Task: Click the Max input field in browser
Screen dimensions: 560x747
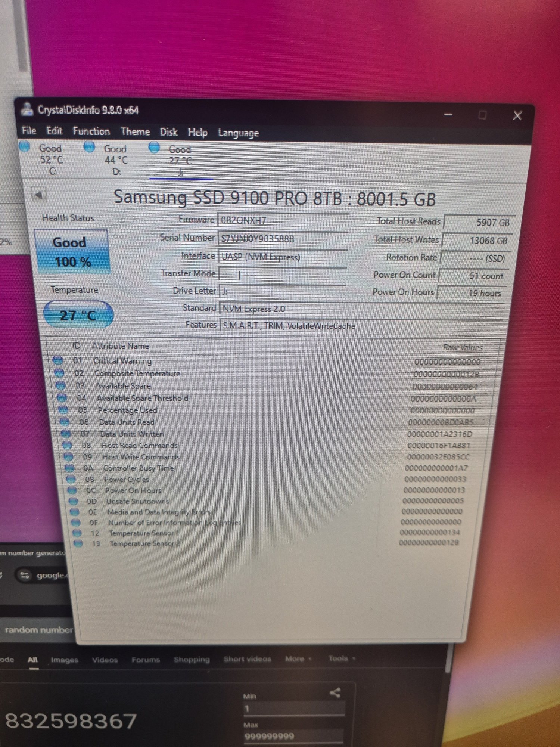Action: coord(293,736)
